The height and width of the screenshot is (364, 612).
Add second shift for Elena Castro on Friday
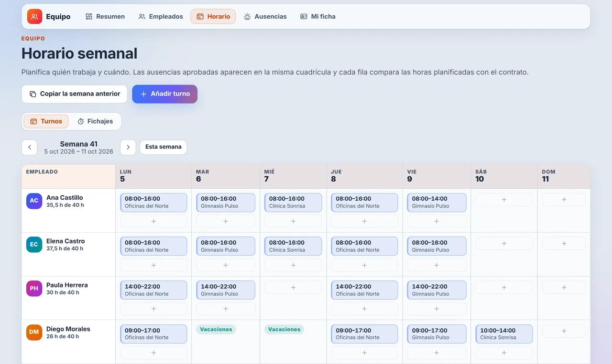(437, 265)
